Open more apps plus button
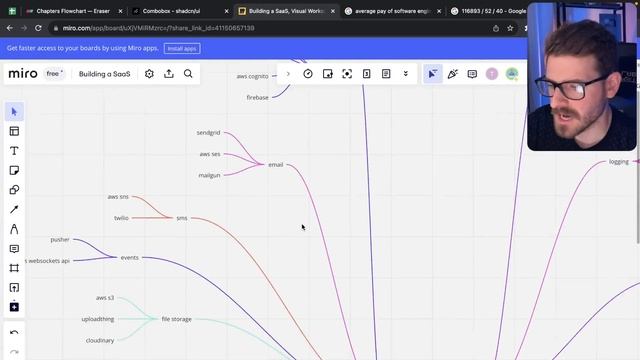640x360 pixels. [14, 307]
